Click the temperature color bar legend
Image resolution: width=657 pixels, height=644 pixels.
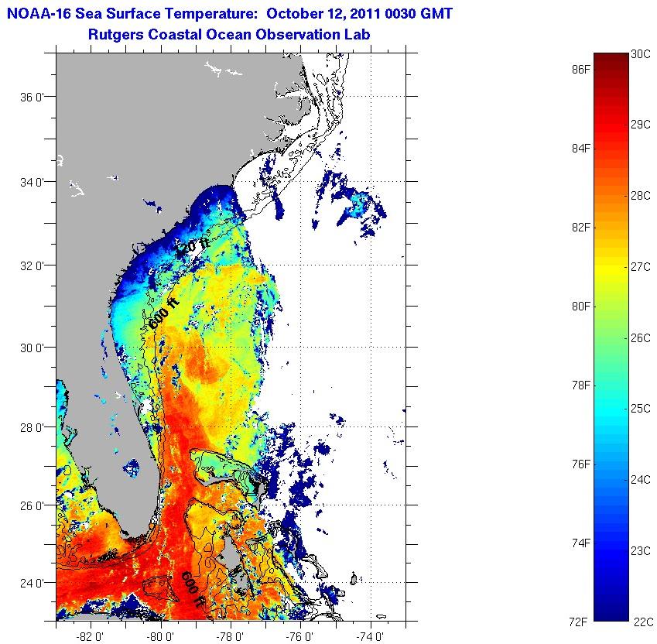tap(611, 337)
